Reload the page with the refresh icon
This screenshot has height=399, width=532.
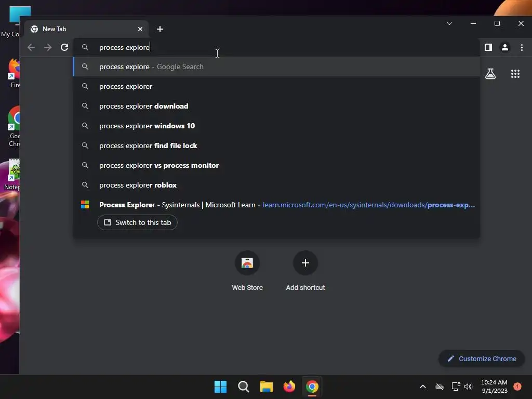[x=64, y=47]
